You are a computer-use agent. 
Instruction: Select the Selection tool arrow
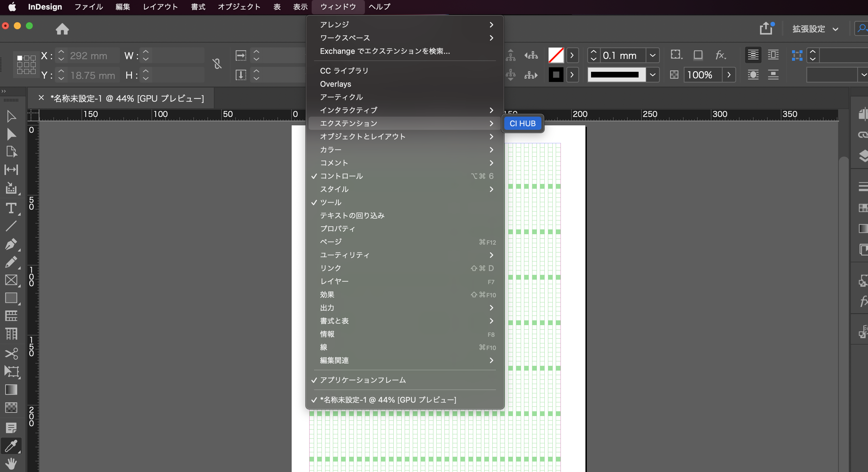pyautogui.click(x=11, y=116)
